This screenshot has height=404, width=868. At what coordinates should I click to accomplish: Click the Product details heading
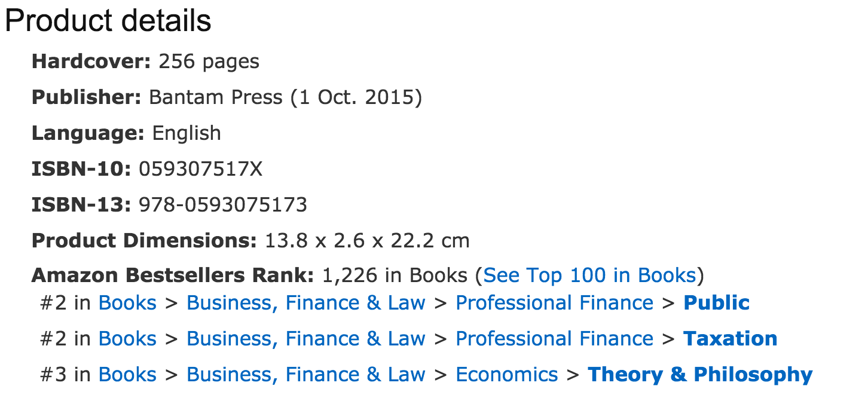click(108, 22)
